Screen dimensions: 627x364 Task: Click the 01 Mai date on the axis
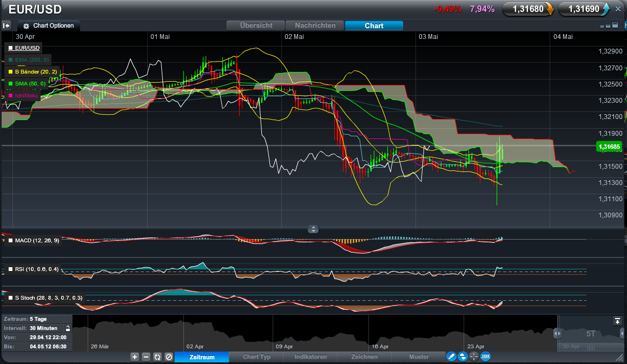click(160, 37)
